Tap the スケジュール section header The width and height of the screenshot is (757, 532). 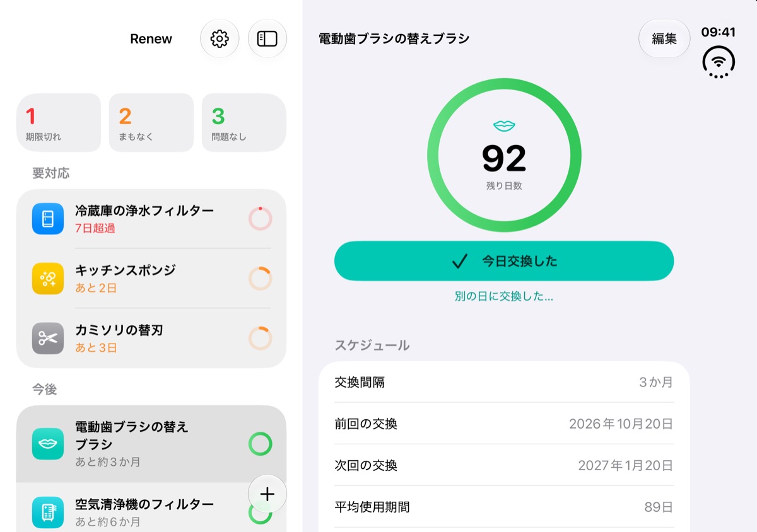point(372,345)
